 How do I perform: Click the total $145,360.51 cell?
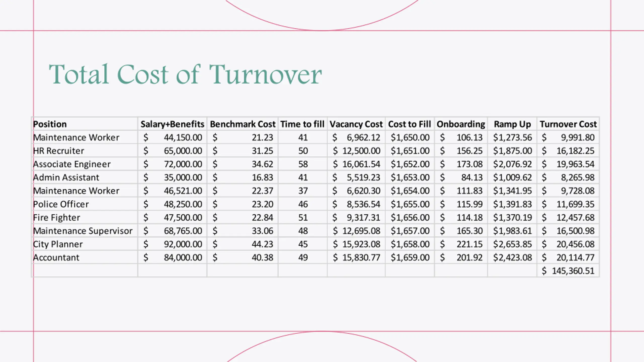pyautogui.click(x=568, y=271)
